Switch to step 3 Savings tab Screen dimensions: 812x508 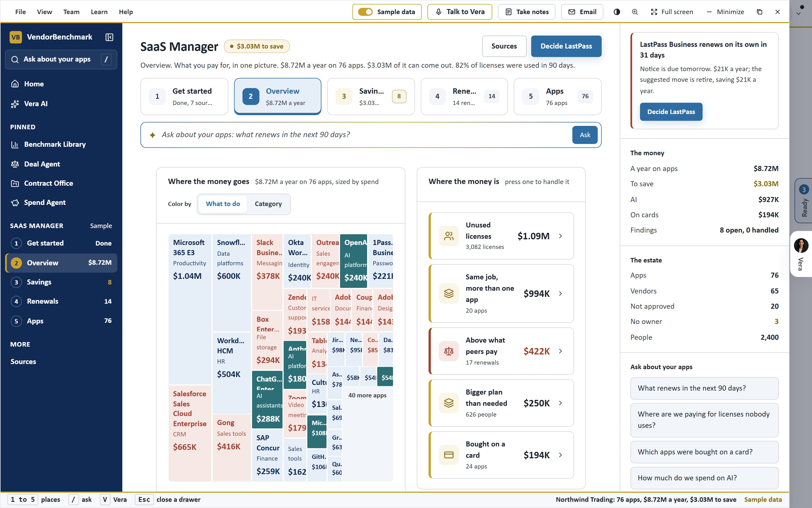click(371, 97)
